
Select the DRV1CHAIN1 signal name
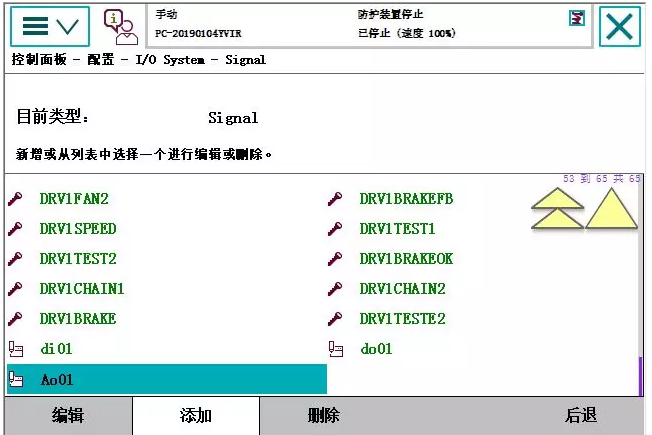[x=82, y=289]
